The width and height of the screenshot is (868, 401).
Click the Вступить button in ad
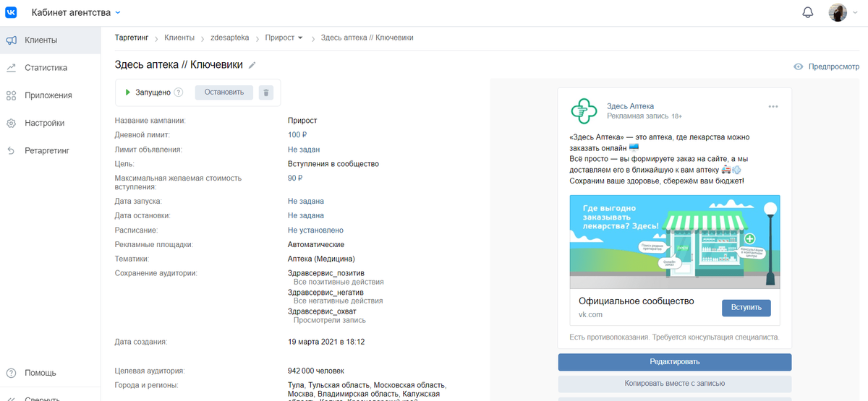click(746, 307)
